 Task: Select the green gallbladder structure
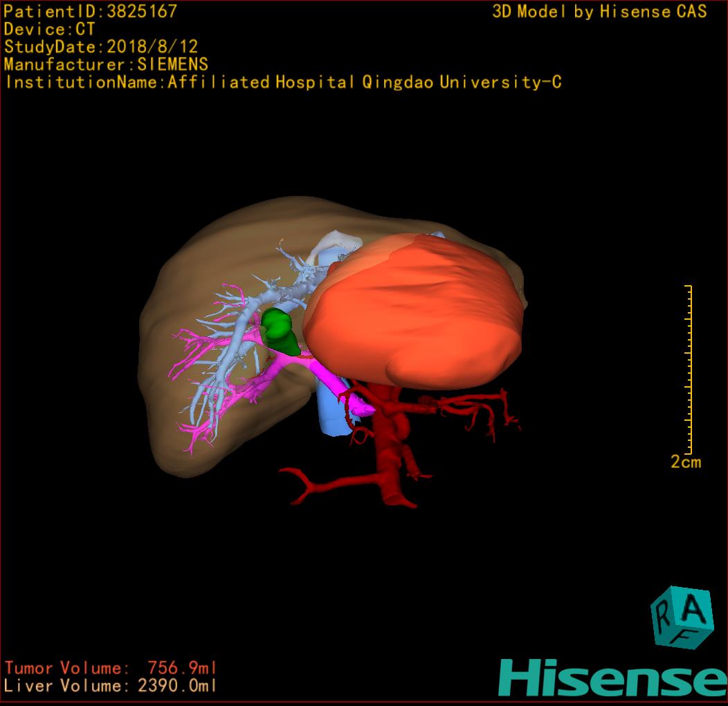tap(281, 331)
